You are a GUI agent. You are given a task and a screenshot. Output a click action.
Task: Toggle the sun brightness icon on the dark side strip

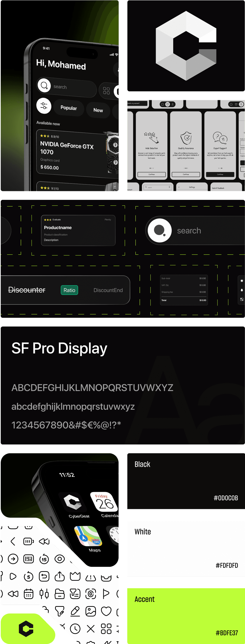[242, 281]
